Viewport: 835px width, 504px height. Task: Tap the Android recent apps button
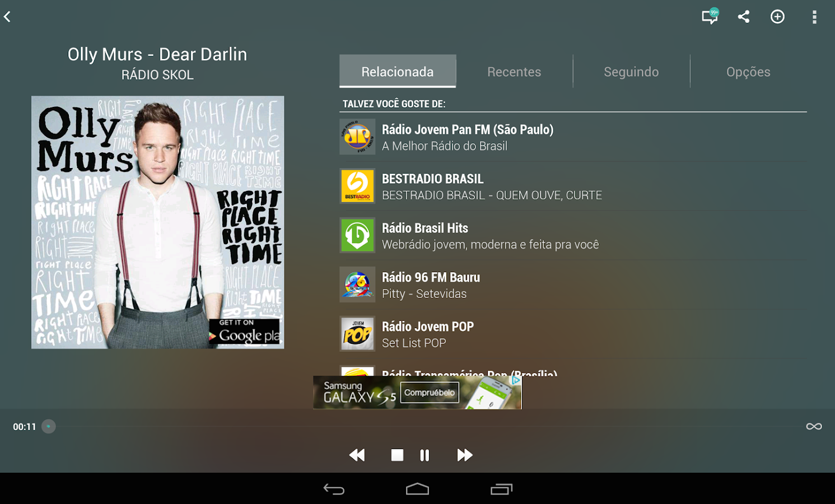(x=501, y=489)
